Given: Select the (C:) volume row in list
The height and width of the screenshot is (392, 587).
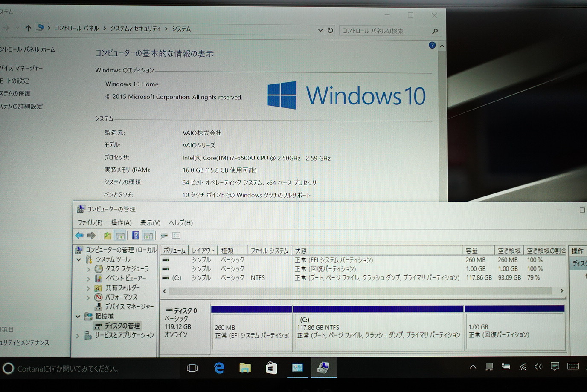Looking at the screenshot, I should tap(363, 278).
